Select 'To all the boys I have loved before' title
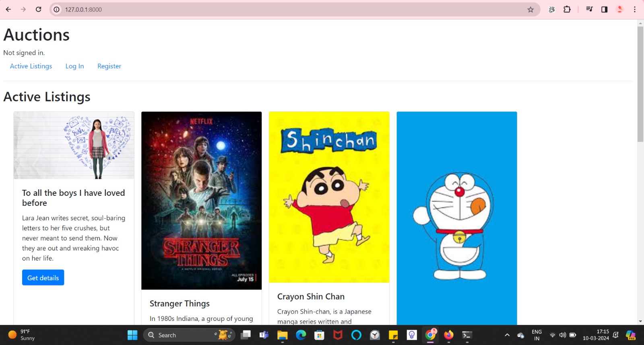 coord(73,198)
